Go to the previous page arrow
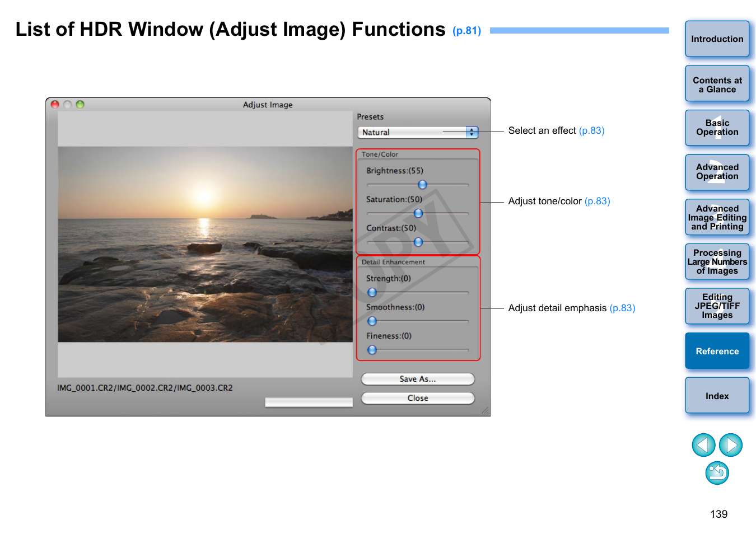 pyautogui.click(x=703, y=445)
